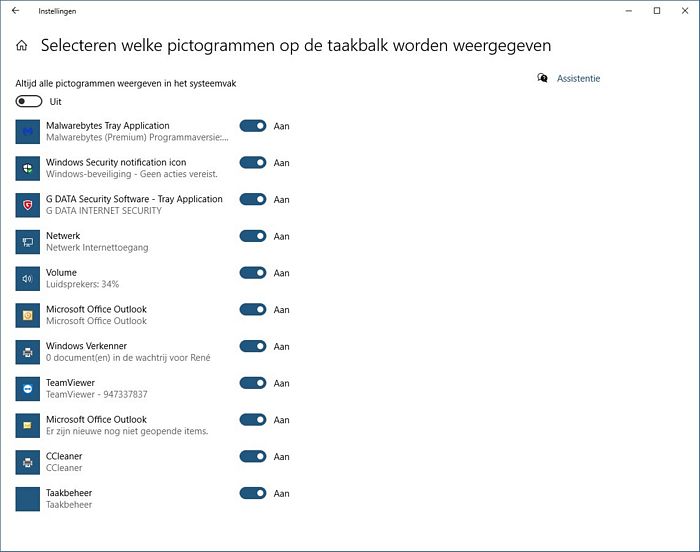Turn off Malwarebytes Tray Application toggle
This screenshot has height=552, width=700.
[253, 126]
